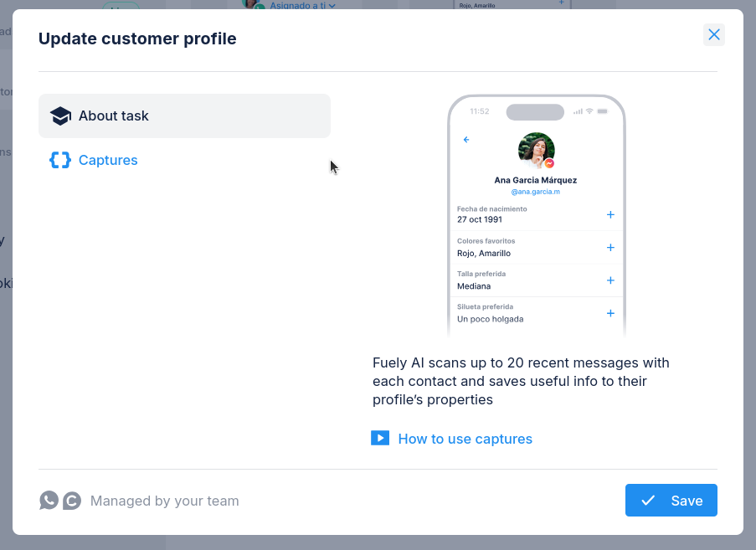Click the plus next to Fecha de nacimiento
This screenshot has height=550, width=756.
610,215
